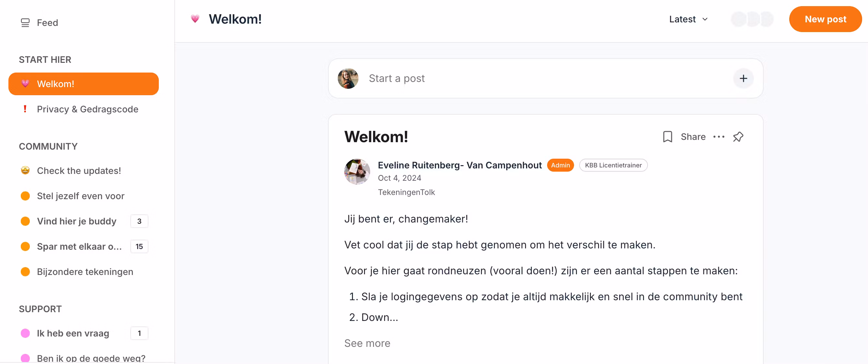Image resolution: width=868 pixels, height=364 pixels.
Task: Open the Latest sort dropdown
Action: [688, 19]
